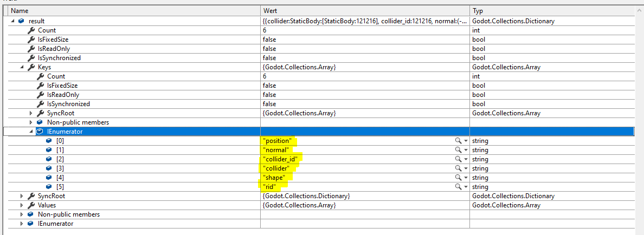Click the cube icon beside [2]
This screenshot has width=644, height=235.
49,159
